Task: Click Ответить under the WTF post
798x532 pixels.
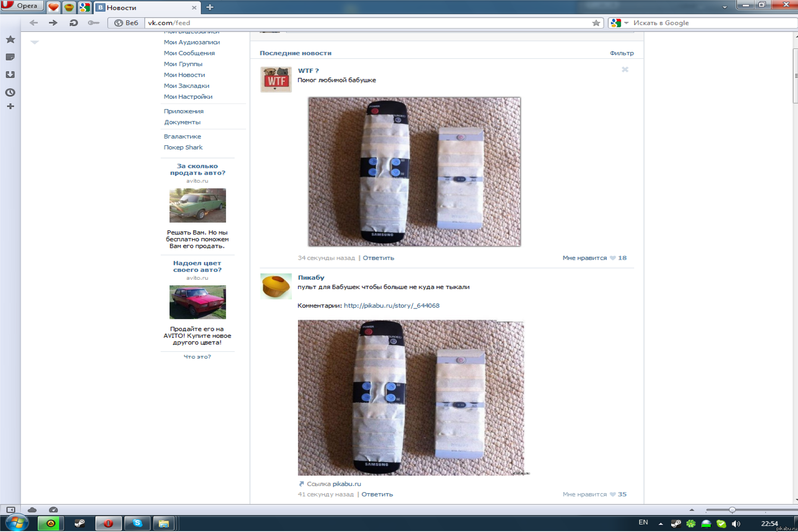Action: pyautogui.click(x=378, y=258)
